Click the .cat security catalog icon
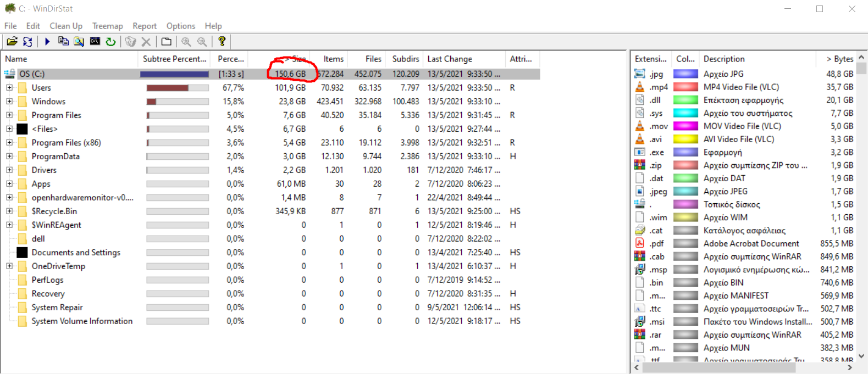The width and height of the screenshot is (868, 374). tap(640, 230)
